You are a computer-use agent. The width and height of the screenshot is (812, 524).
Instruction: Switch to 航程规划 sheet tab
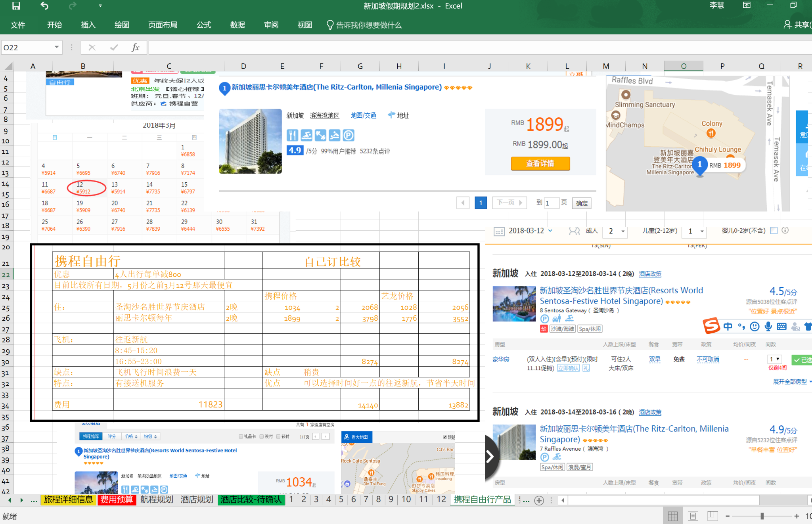click(157, 499)
